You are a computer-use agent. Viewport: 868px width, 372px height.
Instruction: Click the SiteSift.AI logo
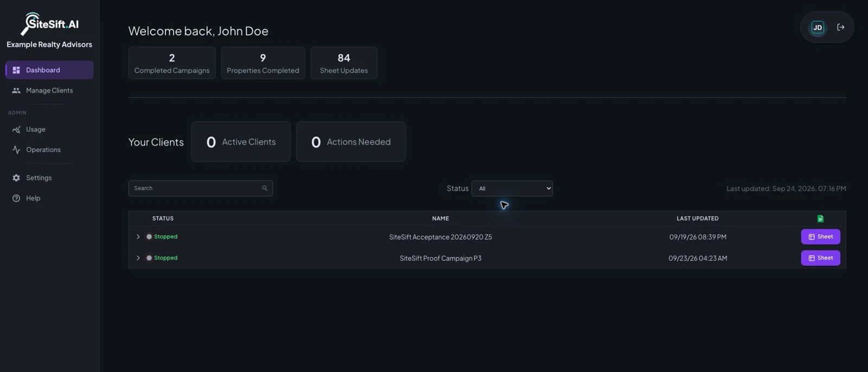coord(49,24)
